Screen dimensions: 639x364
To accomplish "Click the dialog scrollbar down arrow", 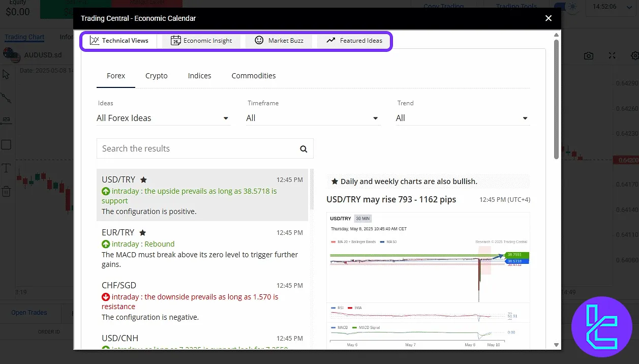I will click(x=556, y=345).
